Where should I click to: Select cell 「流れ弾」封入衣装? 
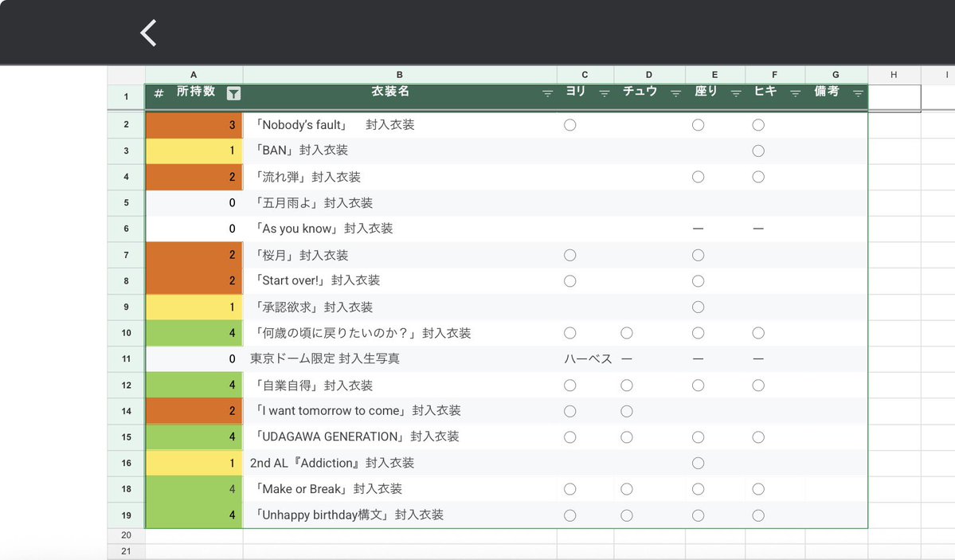pos(400,177)
